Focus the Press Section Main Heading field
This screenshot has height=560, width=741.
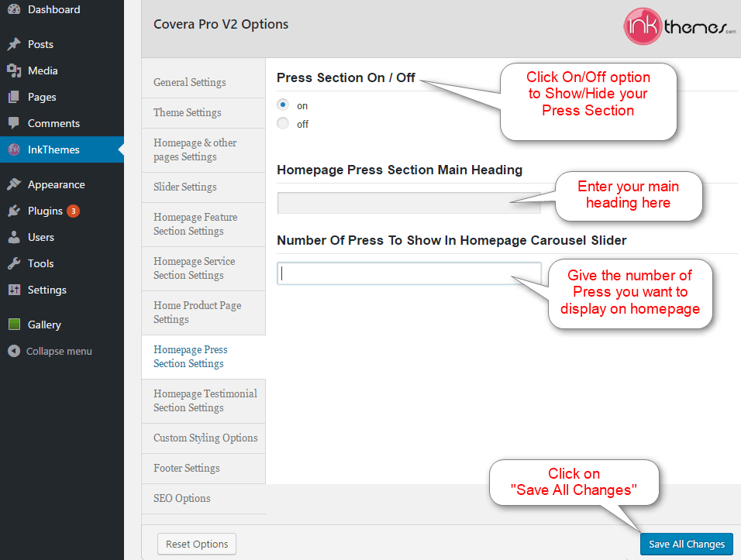coord(408,203)
